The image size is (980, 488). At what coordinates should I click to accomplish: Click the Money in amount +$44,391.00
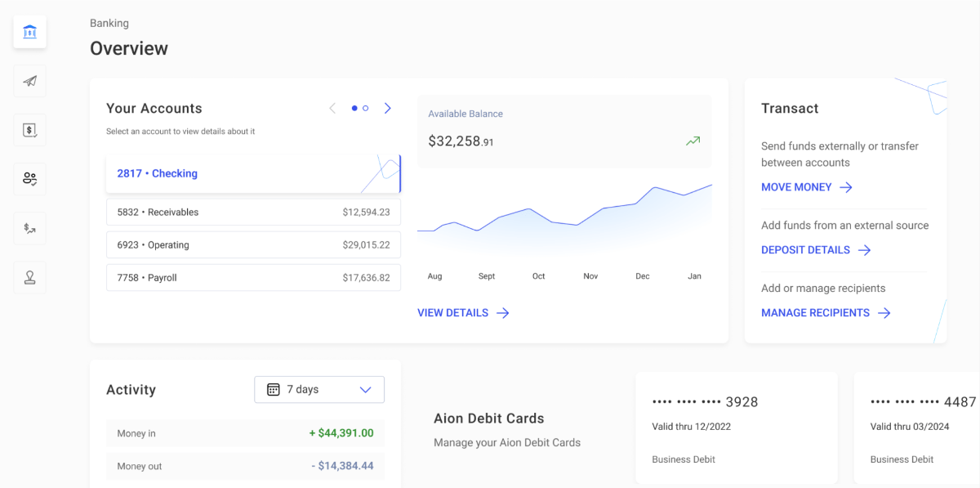pyautogui.click(x=341, y=433)
